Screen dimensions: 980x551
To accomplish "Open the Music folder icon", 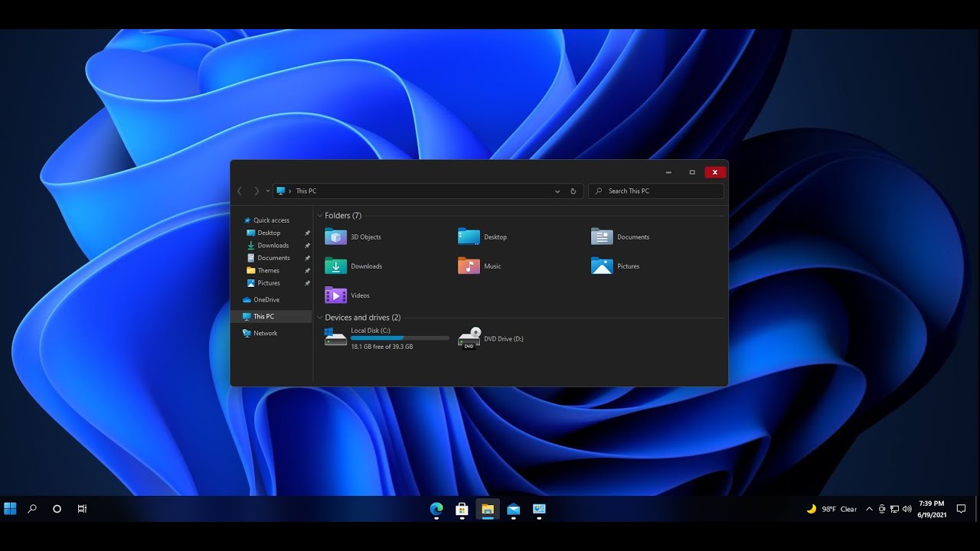I will click(469, 266).
